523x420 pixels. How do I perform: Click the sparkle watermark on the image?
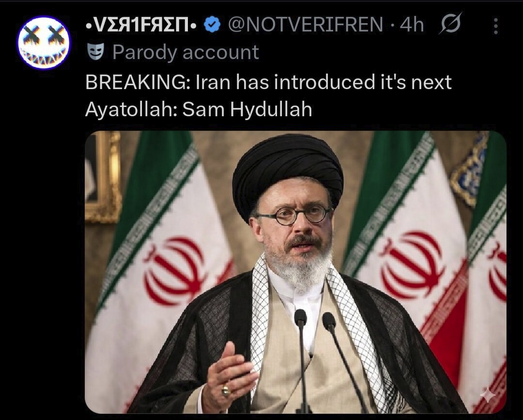[x=488, y=396]
